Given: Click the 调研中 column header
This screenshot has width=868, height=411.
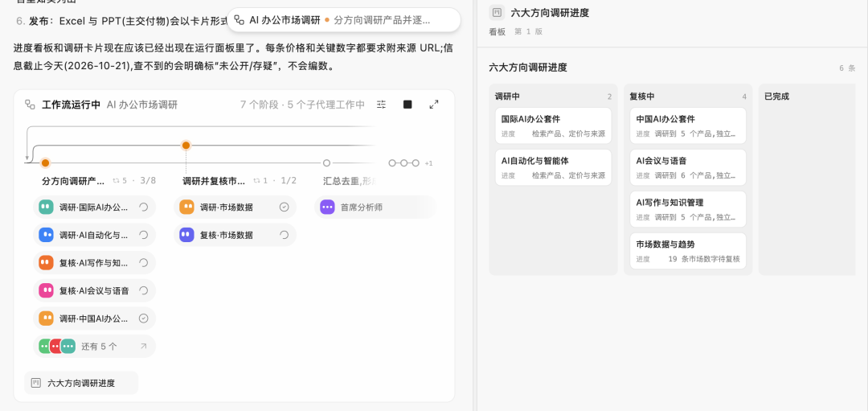Looking at the screenshot, I should tap(507, 97).
